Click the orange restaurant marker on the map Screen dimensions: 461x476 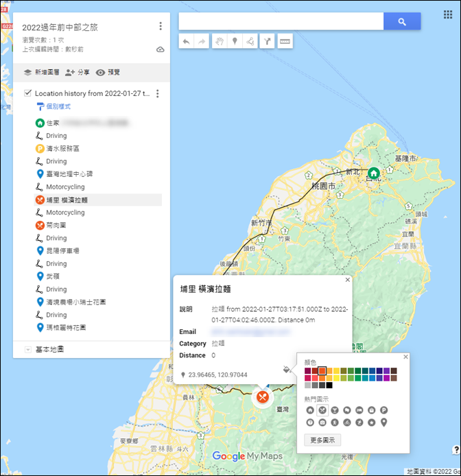263,396
